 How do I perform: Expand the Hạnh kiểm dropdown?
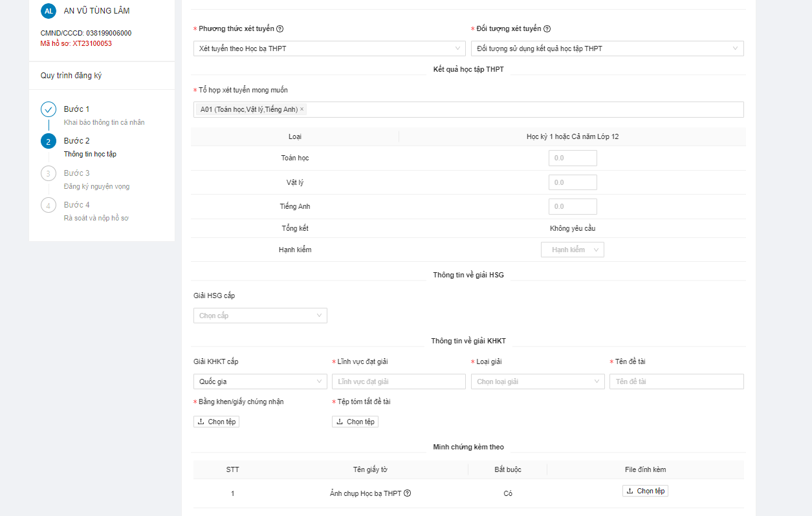(572, 250)
